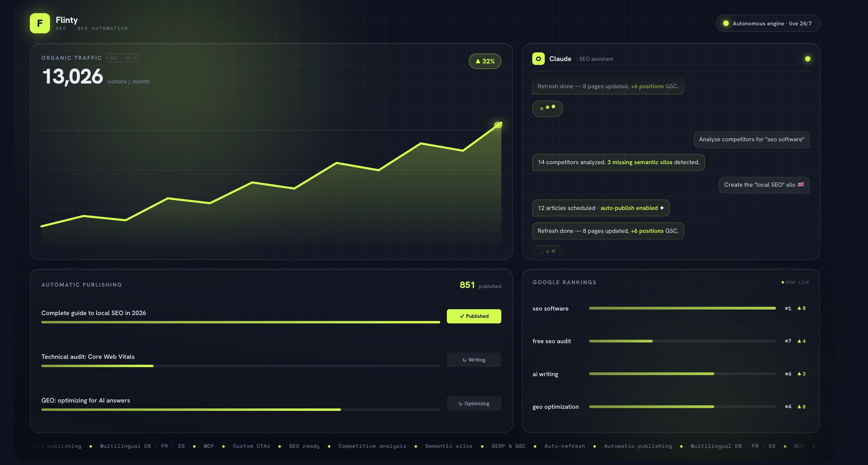This screenshot has width=868, height=465.
Task: Click '+6 positions' in the lower Refresh done message
Action: point(647,231)
